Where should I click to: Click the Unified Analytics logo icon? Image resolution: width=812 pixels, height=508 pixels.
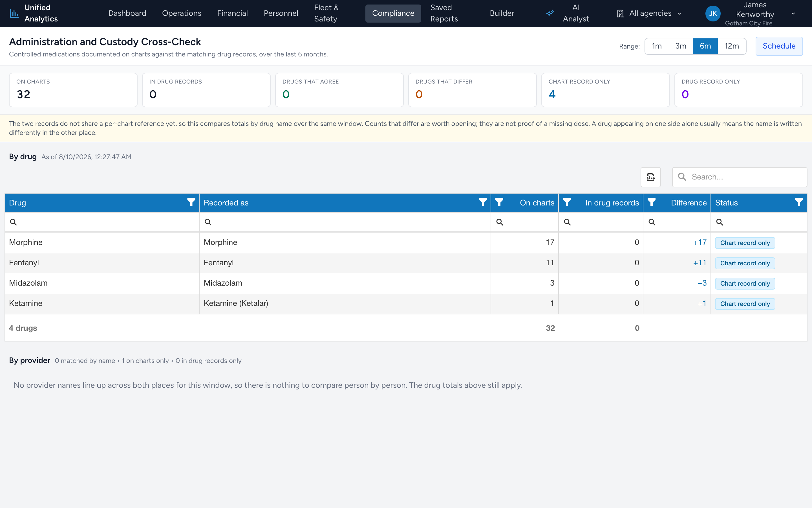point(14,14)
